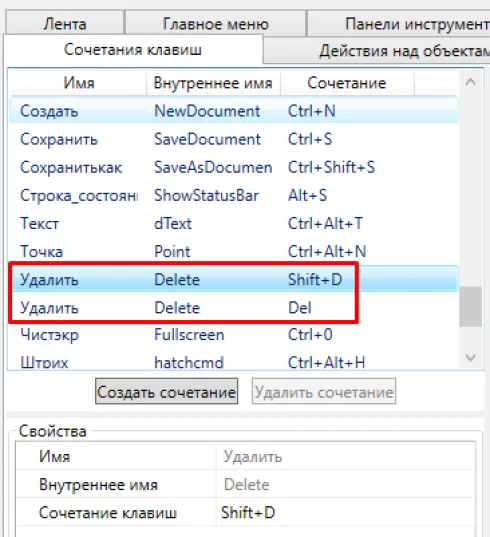Switch to the Лента tab
490x537 pixels.
[65, 23]
